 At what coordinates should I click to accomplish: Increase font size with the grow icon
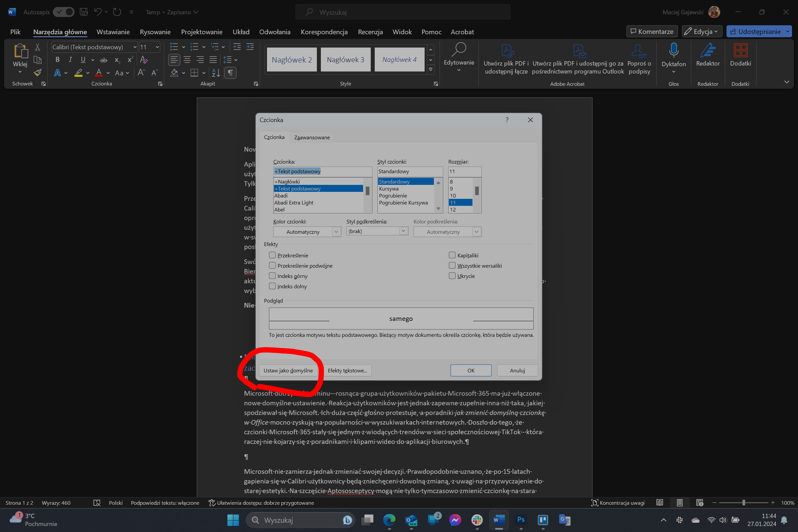click(141, 72)
